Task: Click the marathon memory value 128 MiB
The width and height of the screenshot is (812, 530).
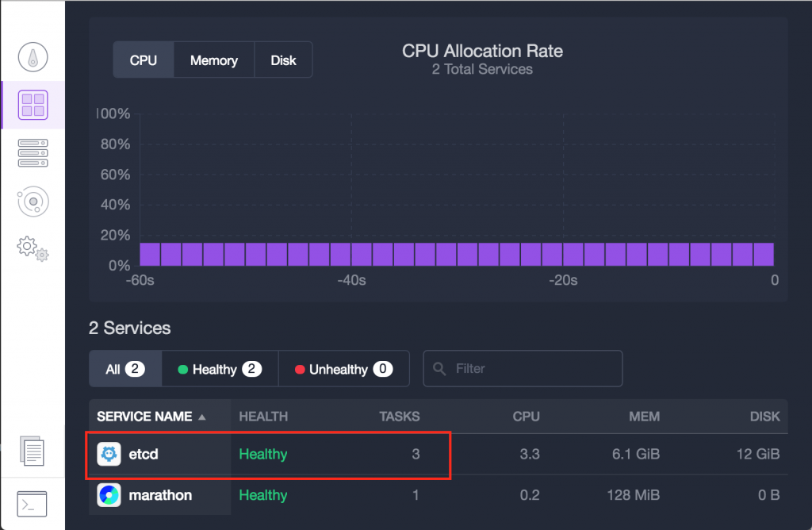Action: (634, 495)
